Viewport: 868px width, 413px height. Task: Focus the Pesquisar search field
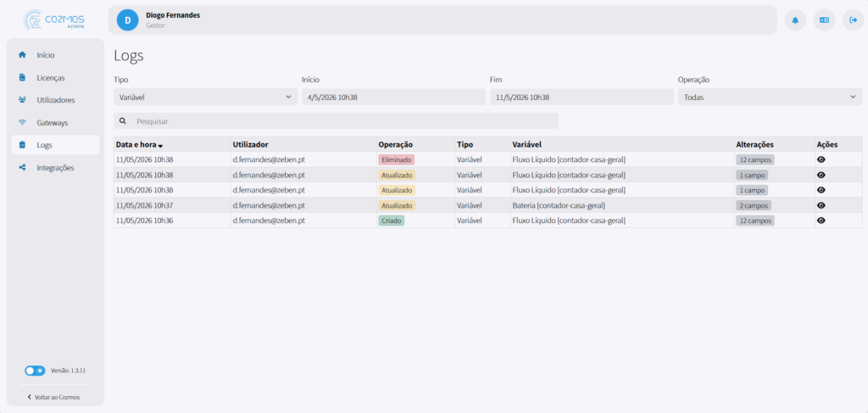tap(336, 120)
